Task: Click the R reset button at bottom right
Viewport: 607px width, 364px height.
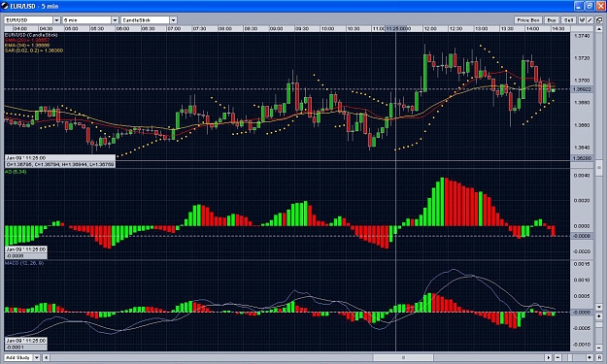Action: coord(599,357)
